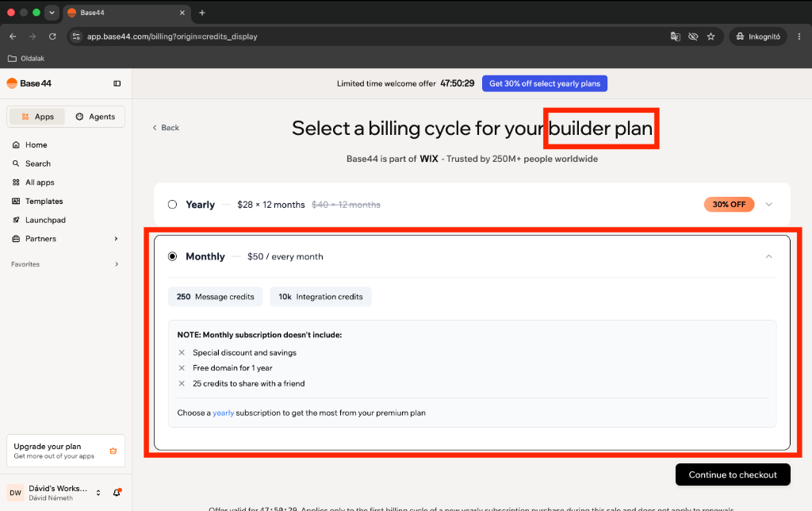Click the All apps grid icon
The height and width of the screenshot is (511, 812).
(16, 182)
